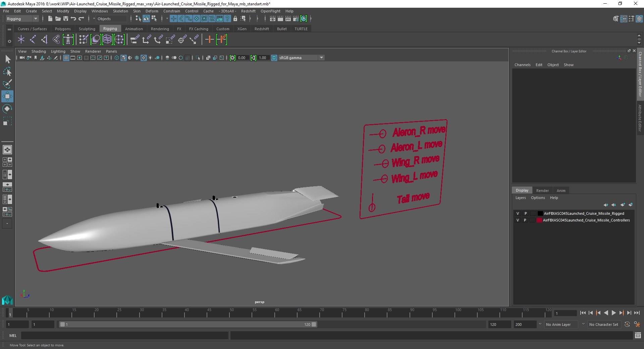
Task: Start the Create Joints tool on the shelf
Action: click(33, 40)
